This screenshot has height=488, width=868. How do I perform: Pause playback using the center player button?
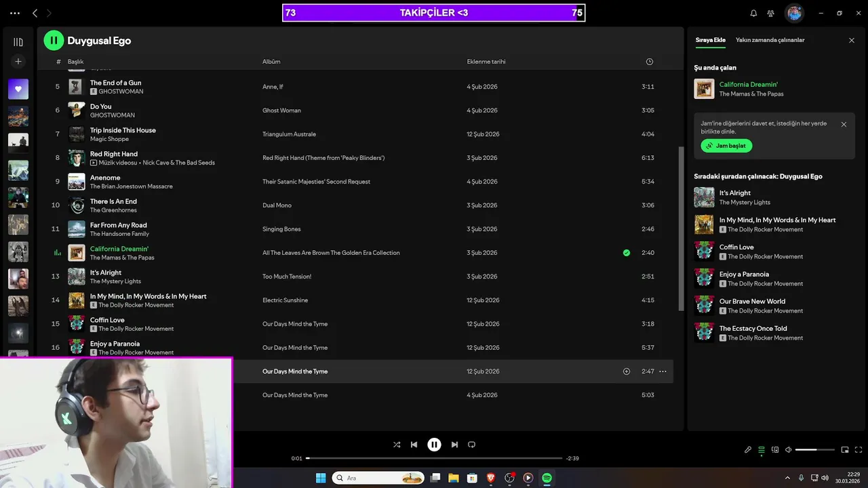(434, 445)
